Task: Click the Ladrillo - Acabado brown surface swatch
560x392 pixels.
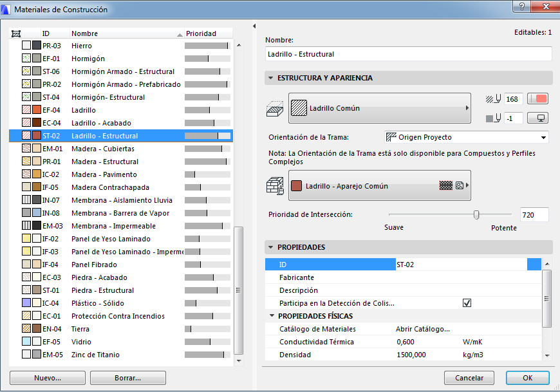Action: pos(37,122)
